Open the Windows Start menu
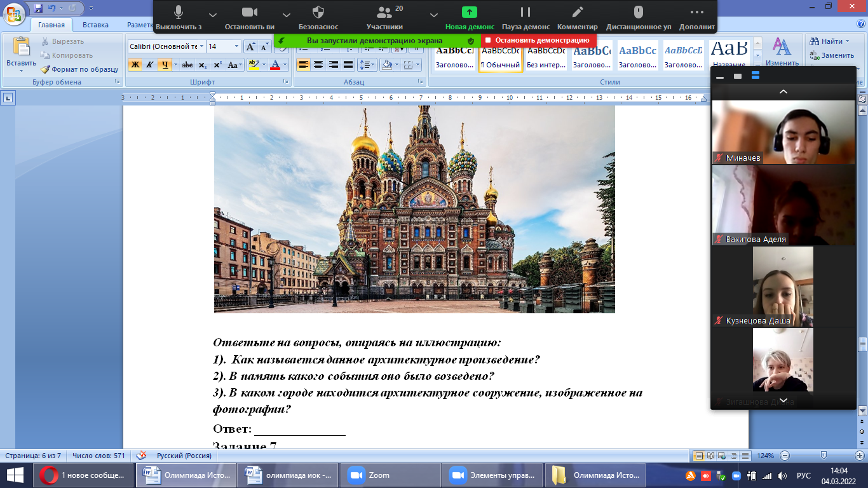Screen dimensions: 868x488 (15, 475)
